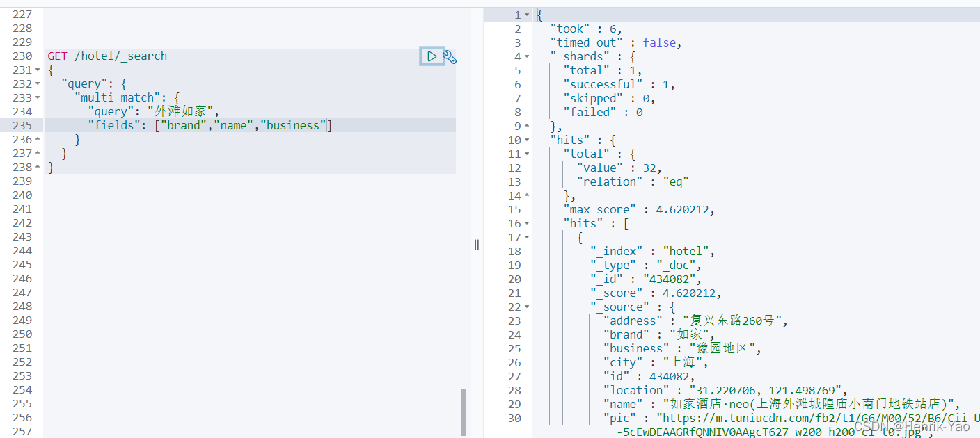Collapse the inner "hits" array at line 16
980x438 pixels.
[x=527, y=223]
